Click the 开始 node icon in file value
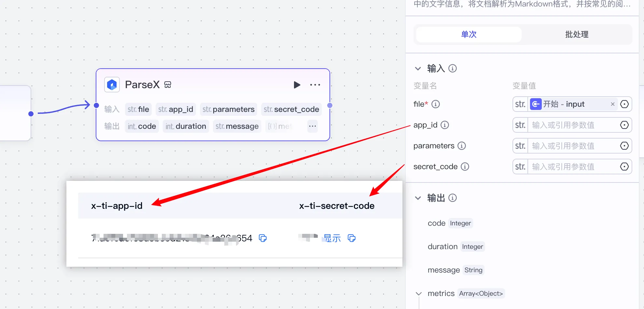 point(536,104)
